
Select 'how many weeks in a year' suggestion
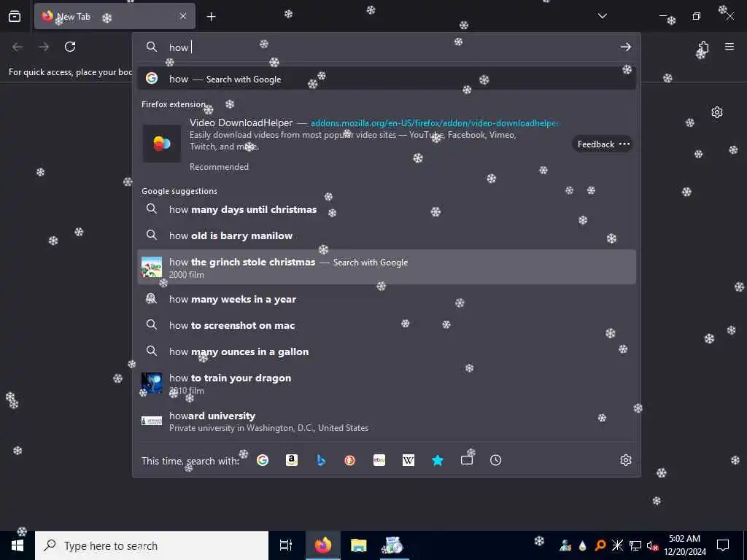point(387,299)
